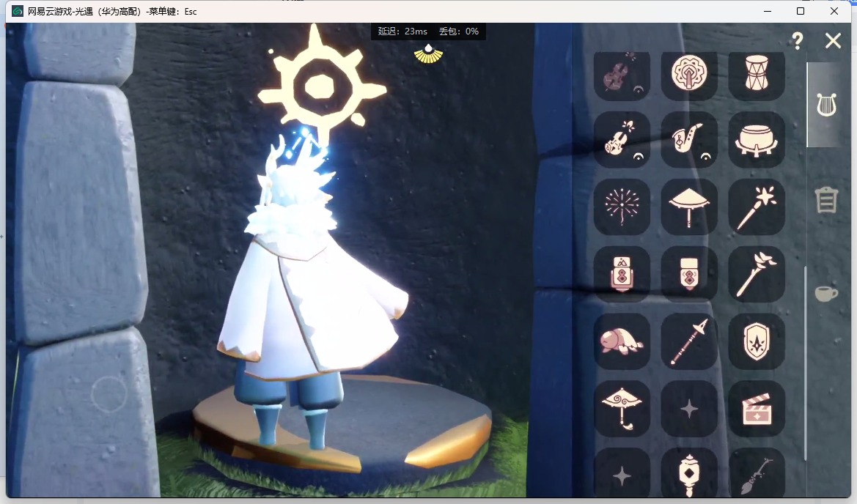Select the star-tipped magic wand icon
857x504 pixels.
[757, 207]
